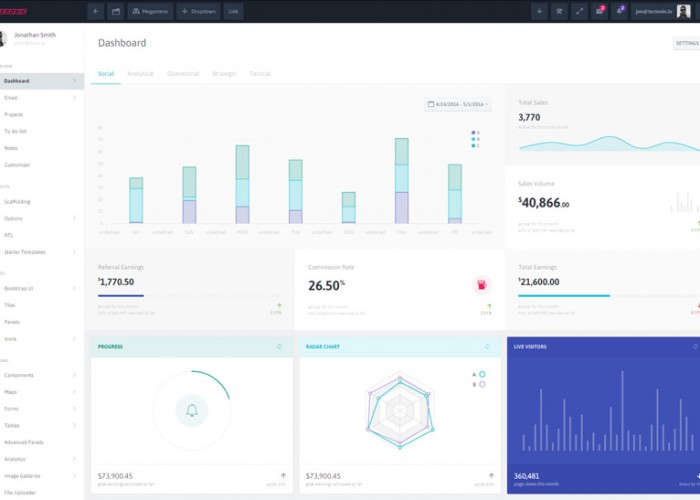The width and height of the screenshot is (700, 500).
Task: Refresh the Radar Chart panel via header icon
Action: pos(487,346)
